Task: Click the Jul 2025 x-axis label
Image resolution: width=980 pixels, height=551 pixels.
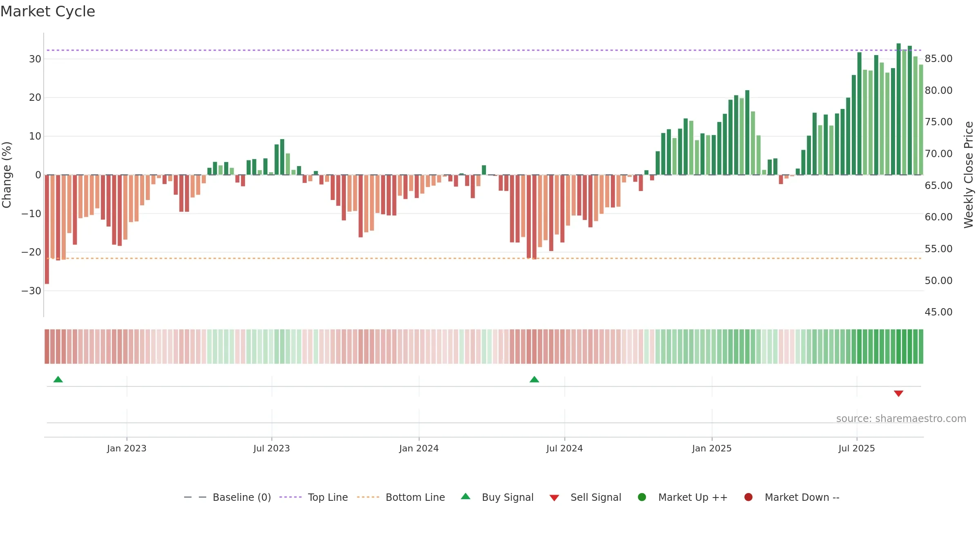Action: 857,448
